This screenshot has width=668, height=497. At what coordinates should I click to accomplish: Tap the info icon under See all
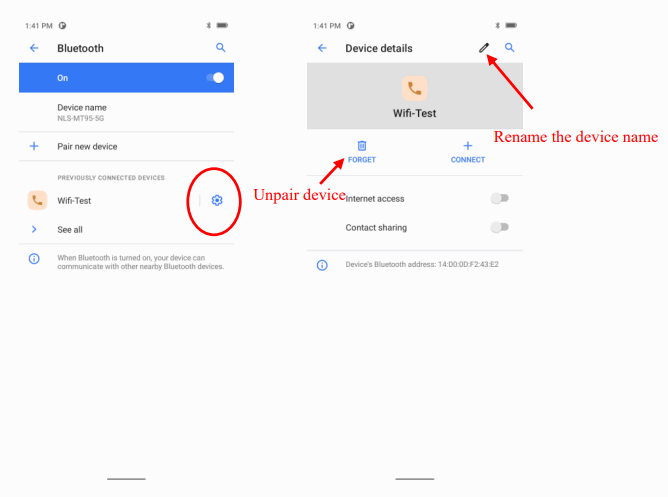coord(34,259)
